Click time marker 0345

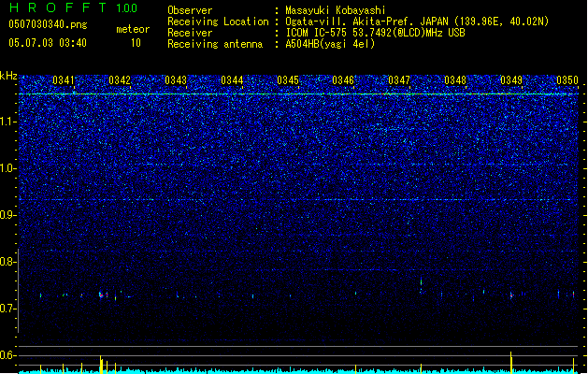tap(288, 80)
